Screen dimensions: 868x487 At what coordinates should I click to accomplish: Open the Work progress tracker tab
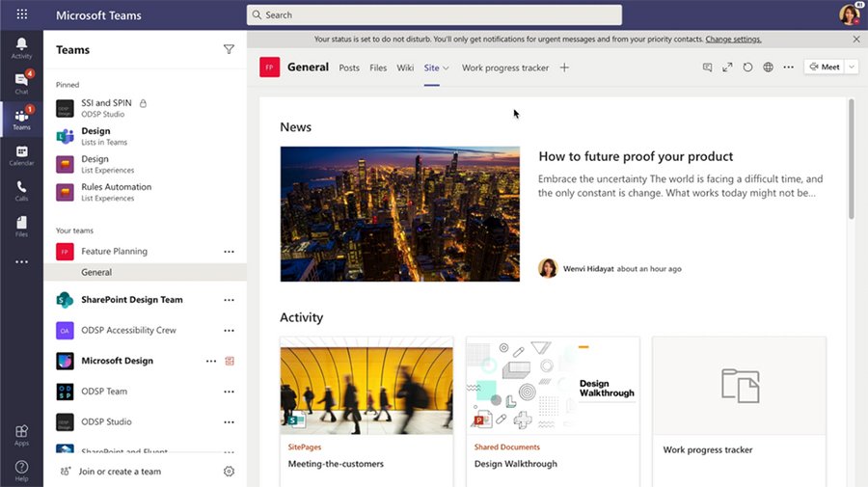(505, 68)
